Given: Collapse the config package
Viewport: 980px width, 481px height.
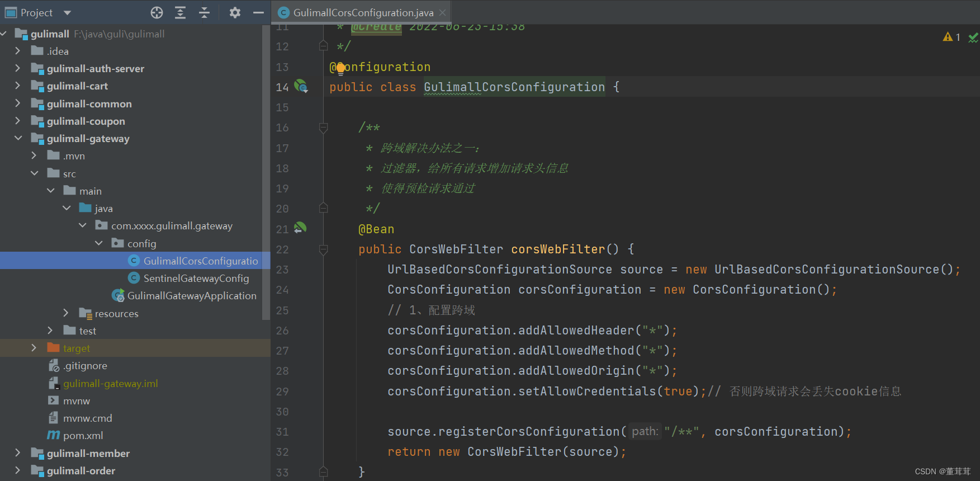Looking at the screenshot, I should [x=99, y=243].
